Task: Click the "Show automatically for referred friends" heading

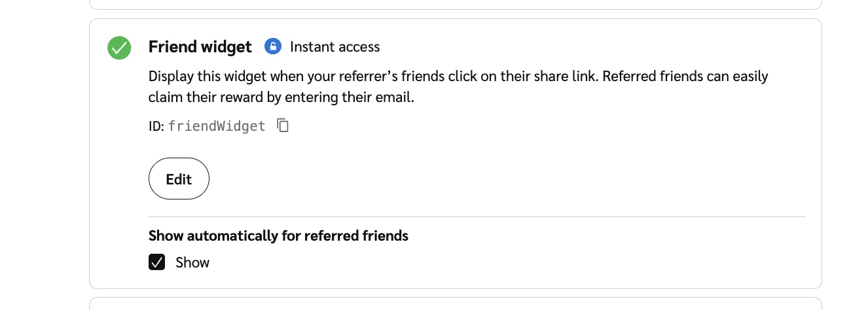Action: 278,235
